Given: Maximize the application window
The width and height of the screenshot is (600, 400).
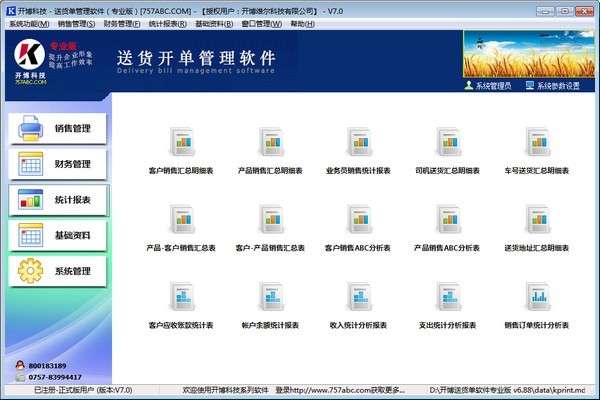Looking at the screenshot, I should [x=564, y=11].
